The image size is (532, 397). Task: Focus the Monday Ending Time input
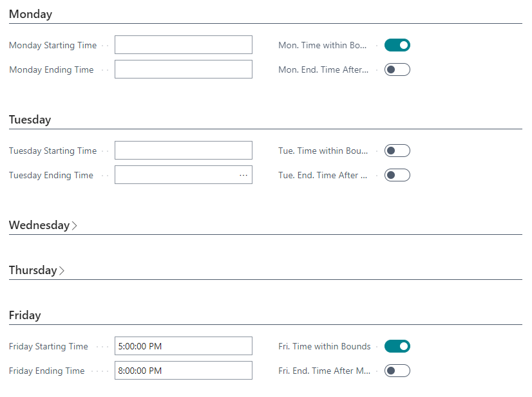pyautogui.click(x=183, y=69)
